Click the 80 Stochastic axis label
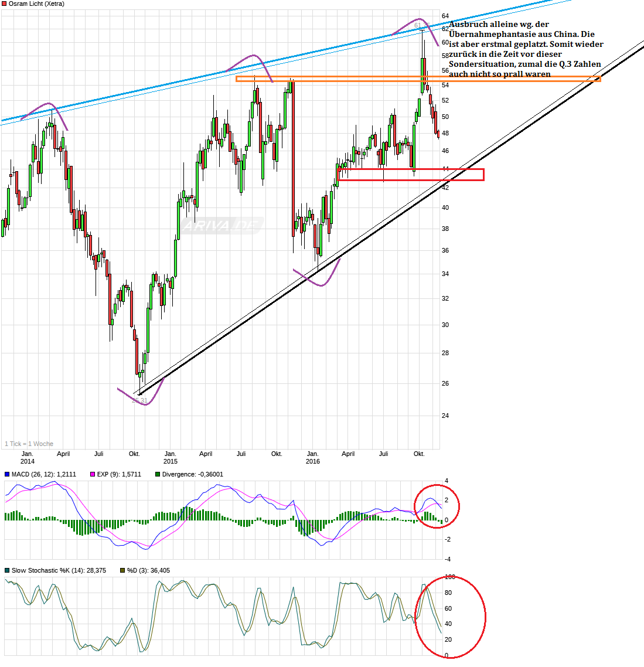 (448, 593)
